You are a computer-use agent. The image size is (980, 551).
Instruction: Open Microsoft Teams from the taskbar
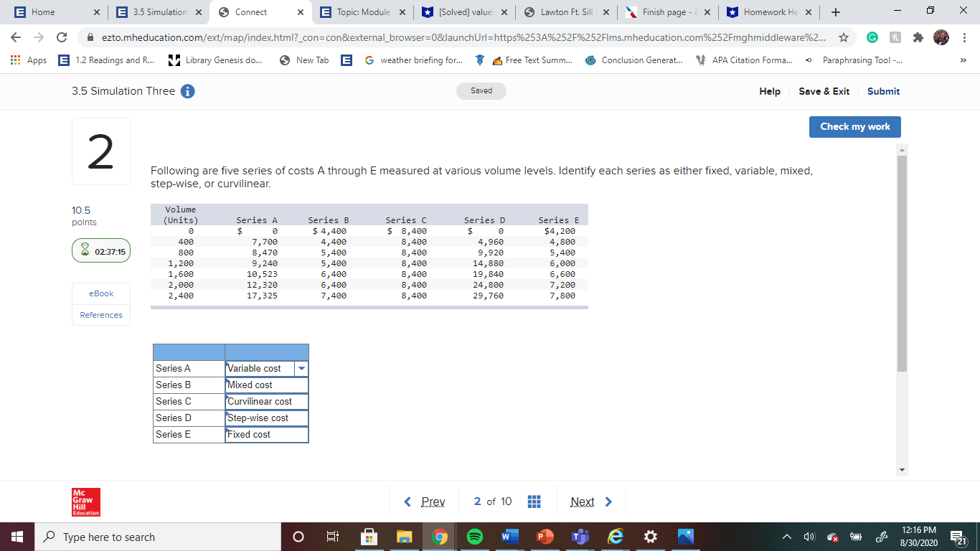[x=580, y=536]
